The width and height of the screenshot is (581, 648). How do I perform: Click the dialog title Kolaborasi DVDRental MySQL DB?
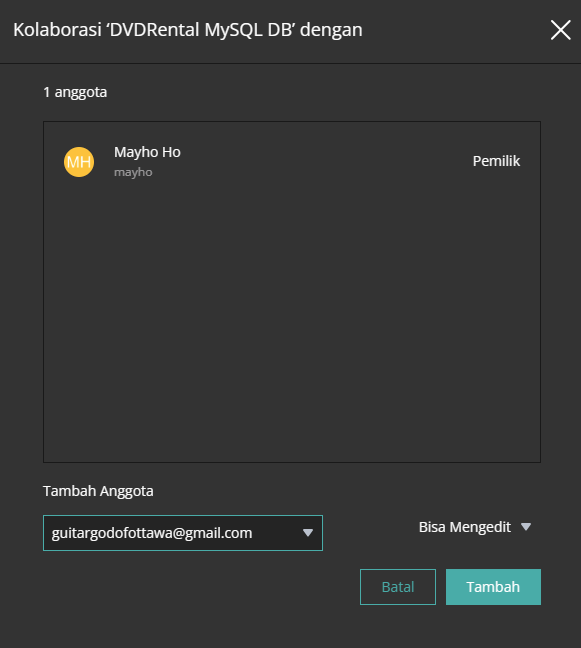[x=188, y=30]
